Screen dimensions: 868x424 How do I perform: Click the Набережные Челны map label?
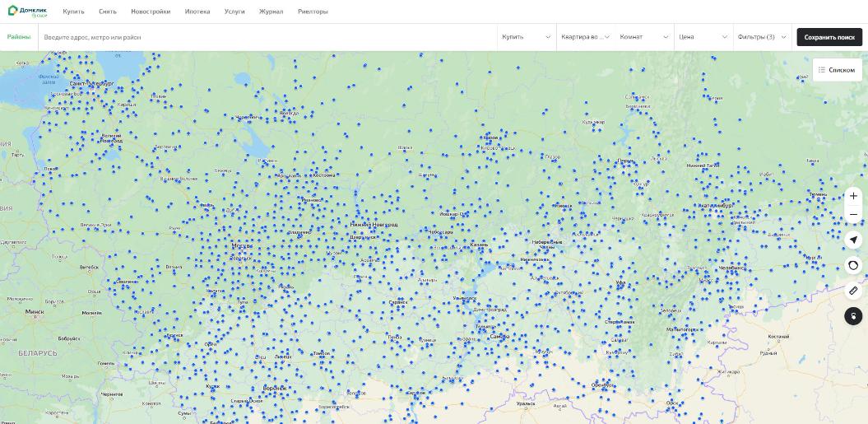tap(547, 245)
